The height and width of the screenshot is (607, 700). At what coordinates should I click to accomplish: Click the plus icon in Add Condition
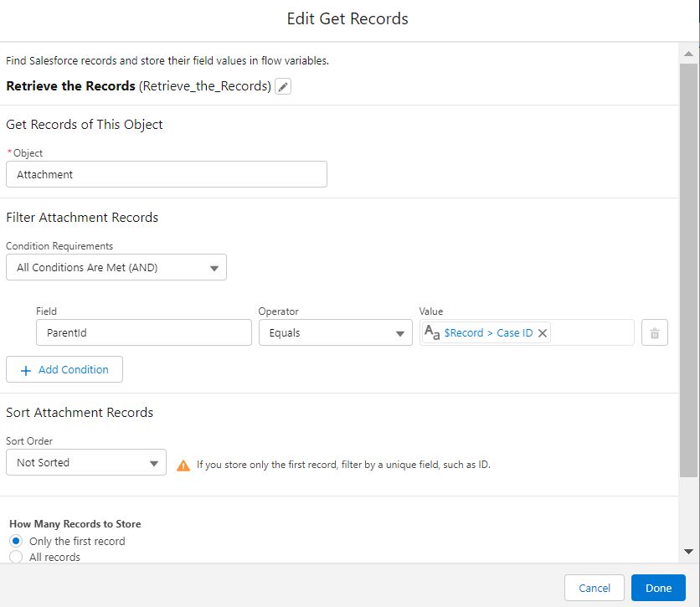tap(25, 370)
